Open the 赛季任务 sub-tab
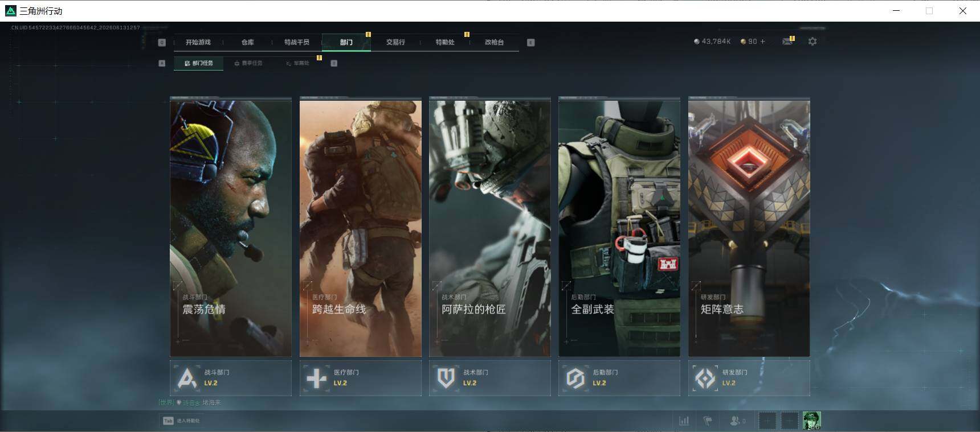980x432 pixels. 248,63
